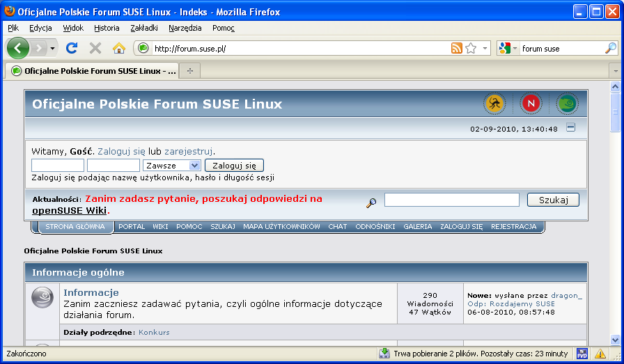Screen dimensions: 624x364
Task: Open the address bar history dropdown
Action: point(485,49)
